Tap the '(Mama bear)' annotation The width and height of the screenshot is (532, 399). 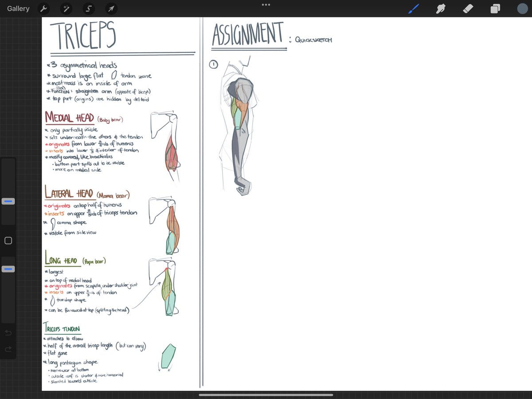coord(113,195)
